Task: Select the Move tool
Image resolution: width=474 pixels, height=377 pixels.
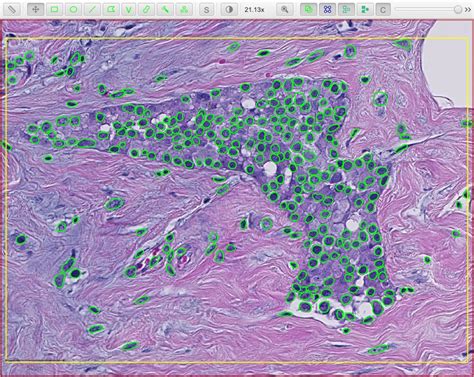Action: coord(35,9)
